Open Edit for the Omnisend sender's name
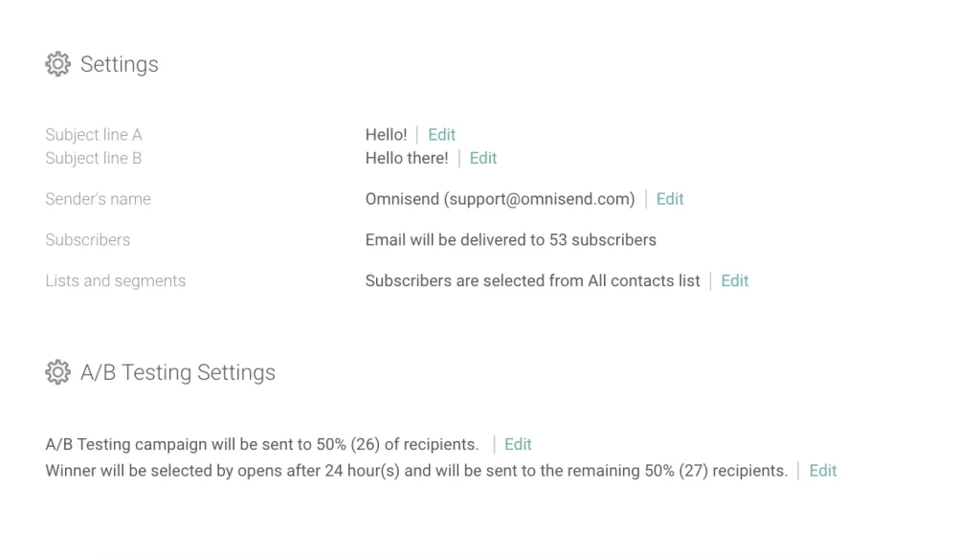Screen dimensions: 980x555 pos(670,199)
